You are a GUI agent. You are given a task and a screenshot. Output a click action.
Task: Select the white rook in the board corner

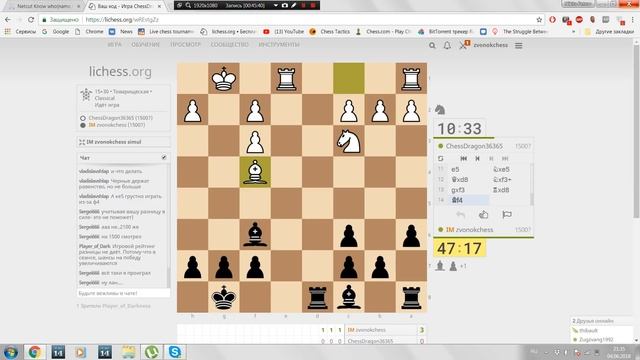(x=411, y=78)
